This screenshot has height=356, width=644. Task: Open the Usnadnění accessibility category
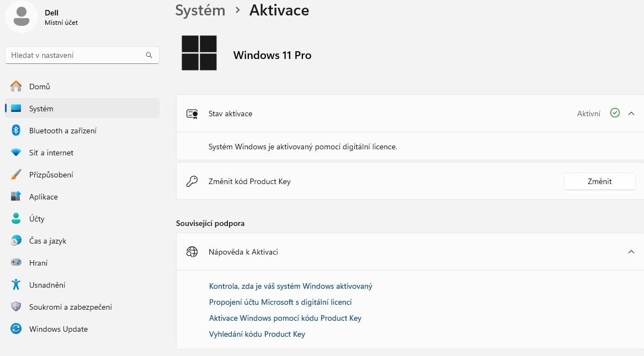[47, 285]
